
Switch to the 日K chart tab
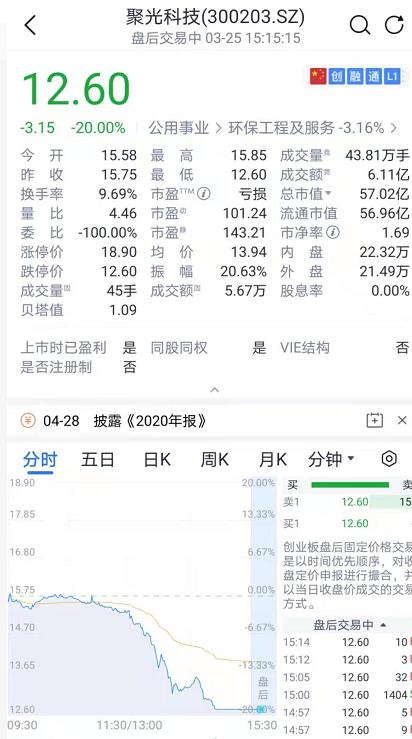pos(157,459)
